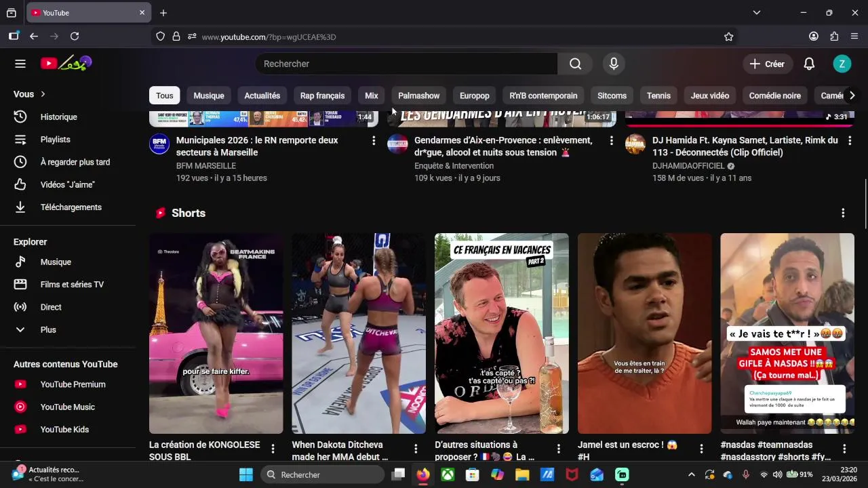Screen dimensions: 868x488
Task: Open Xbox app from the taskbar
Action: (448, 474)
